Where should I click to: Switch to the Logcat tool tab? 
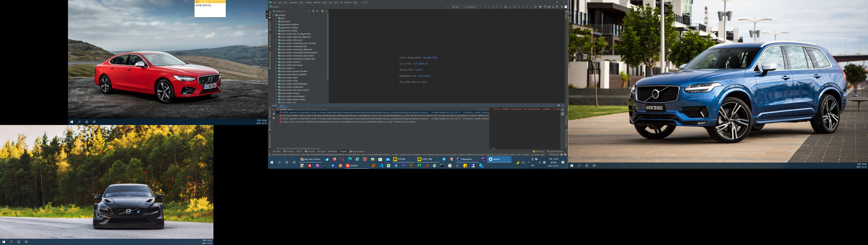point(322,151)
